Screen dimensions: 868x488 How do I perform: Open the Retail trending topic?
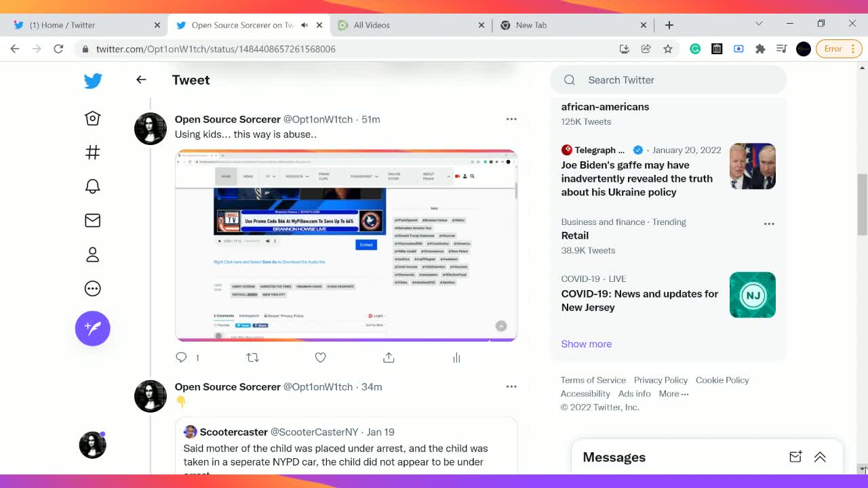click(x=575, y=235)
